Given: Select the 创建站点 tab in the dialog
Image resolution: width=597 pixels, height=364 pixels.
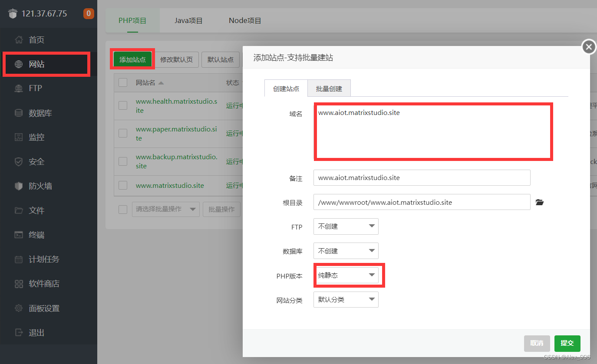Looking at the screenshot, I should click(x=286, y=89).
